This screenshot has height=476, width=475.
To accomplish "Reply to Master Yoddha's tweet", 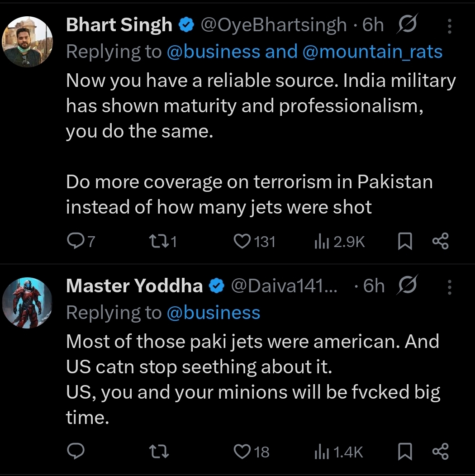I will (76, 451).
